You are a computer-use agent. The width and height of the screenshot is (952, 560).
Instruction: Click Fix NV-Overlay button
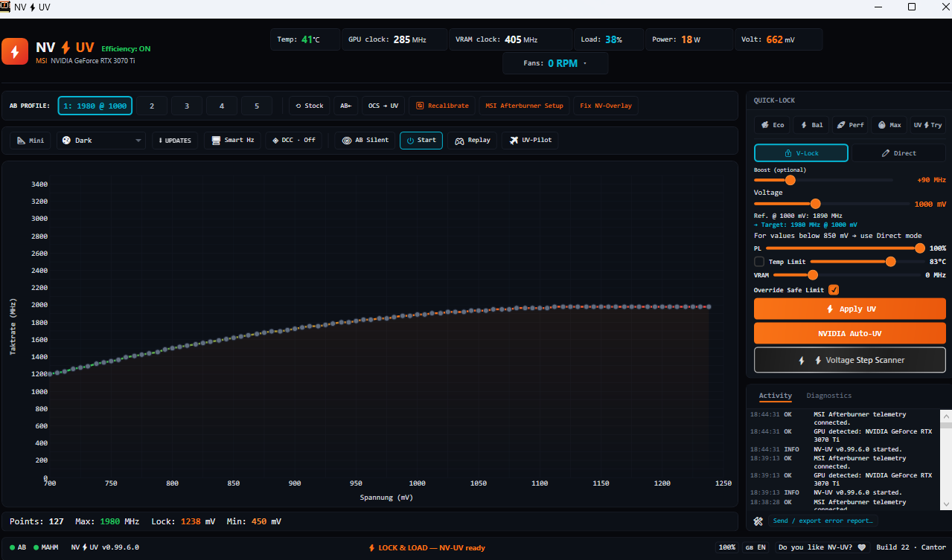click(x=606, y=106)
